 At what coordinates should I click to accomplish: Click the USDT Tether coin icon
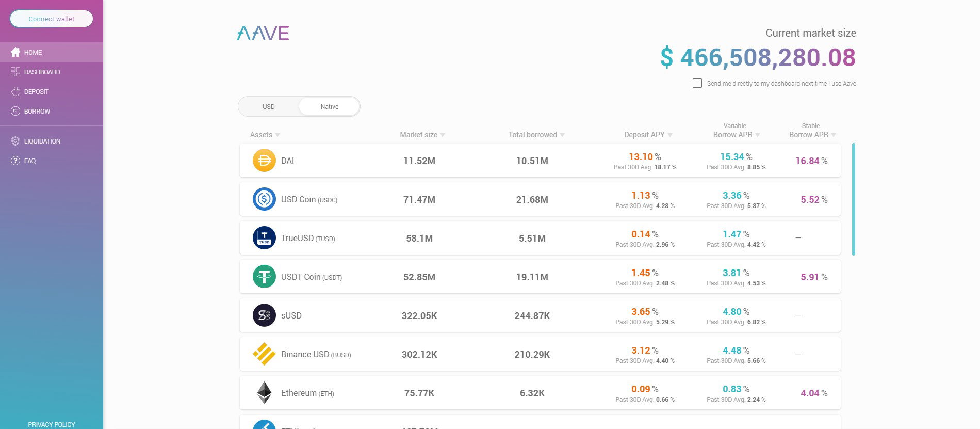(x=264, y=277)
